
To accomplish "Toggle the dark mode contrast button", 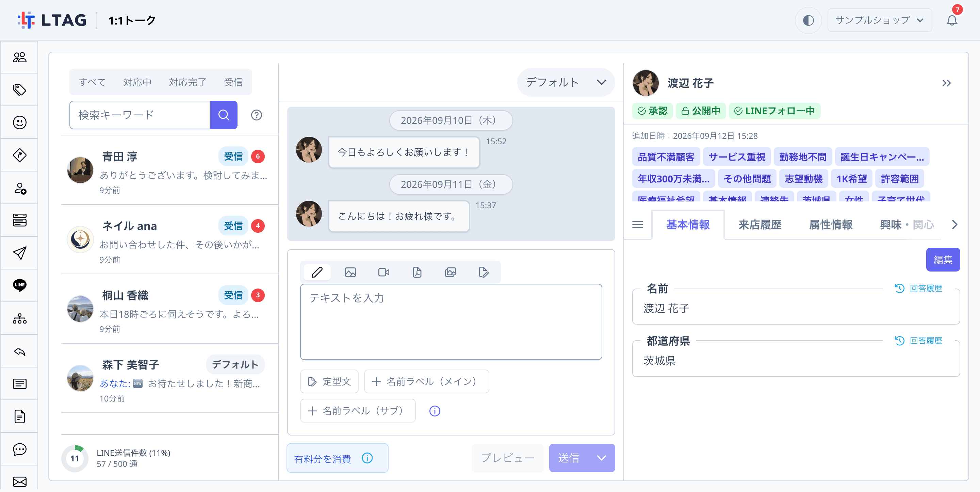I will pyautogui.click(x=808, y=20).
